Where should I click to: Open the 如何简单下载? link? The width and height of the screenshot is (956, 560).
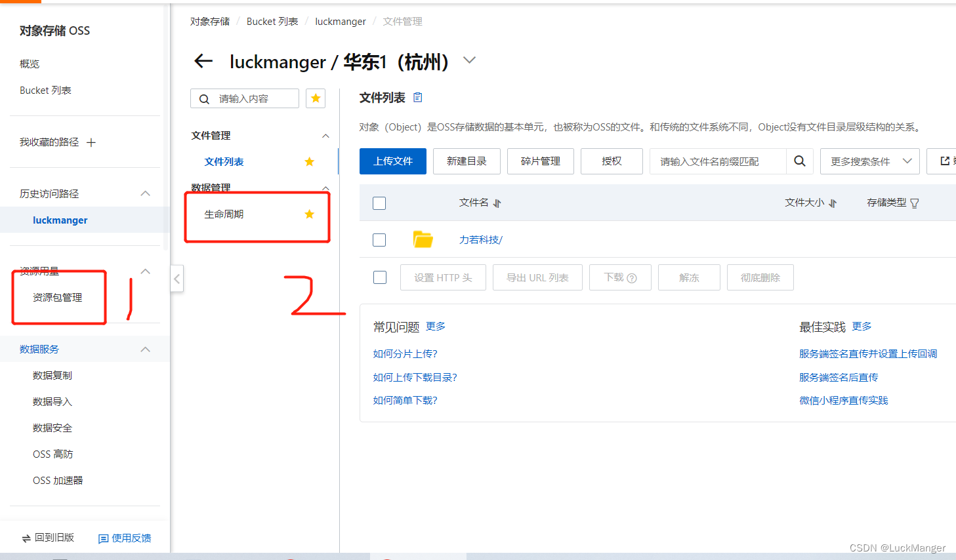click(x=405, y=401)
